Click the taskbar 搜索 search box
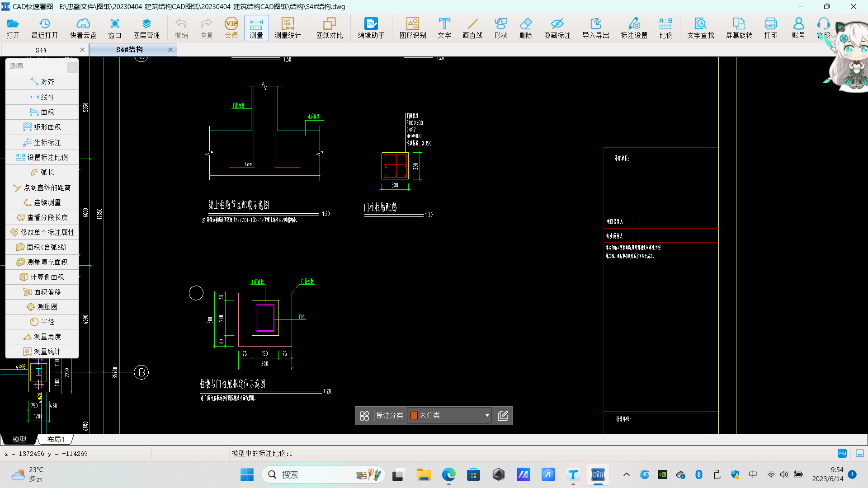 (x=323, y=474)
